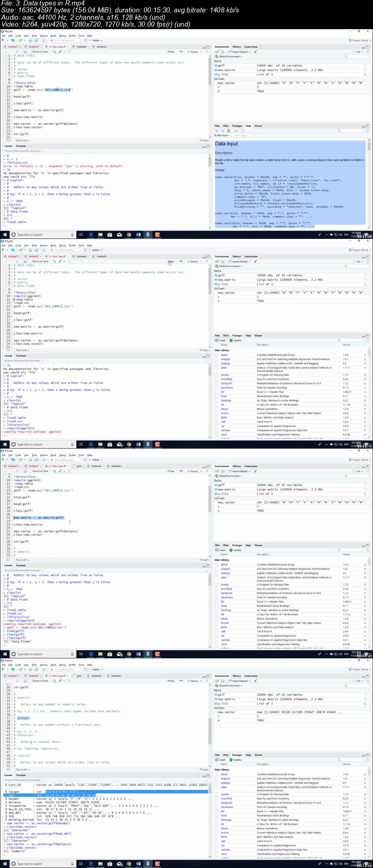
Task: Open Import Dataset dropdown in the 00:06:14 frame
Action: [x=239, y=261]
